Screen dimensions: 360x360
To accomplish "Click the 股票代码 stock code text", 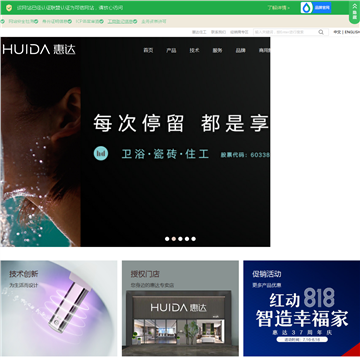I will tap(245, 155).
